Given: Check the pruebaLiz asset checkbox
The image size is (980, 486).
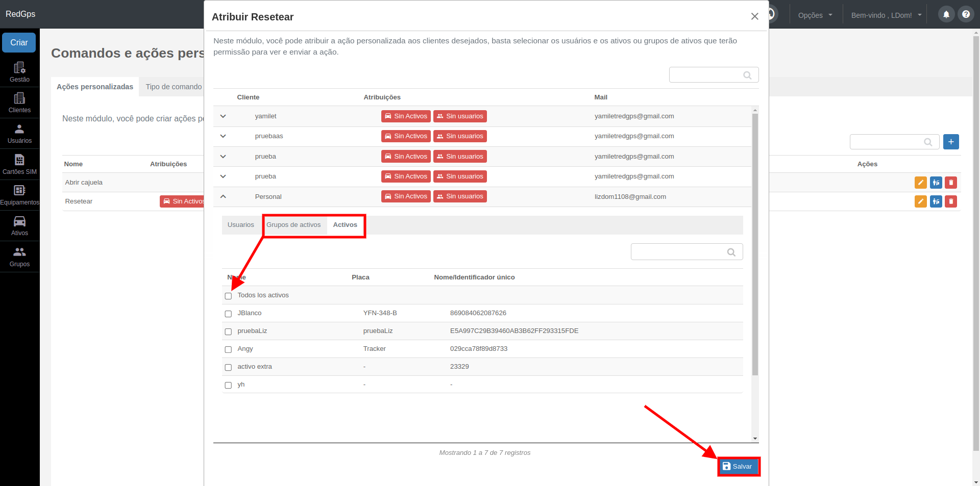Looking at the screenshot, I should tap(228, 331).
